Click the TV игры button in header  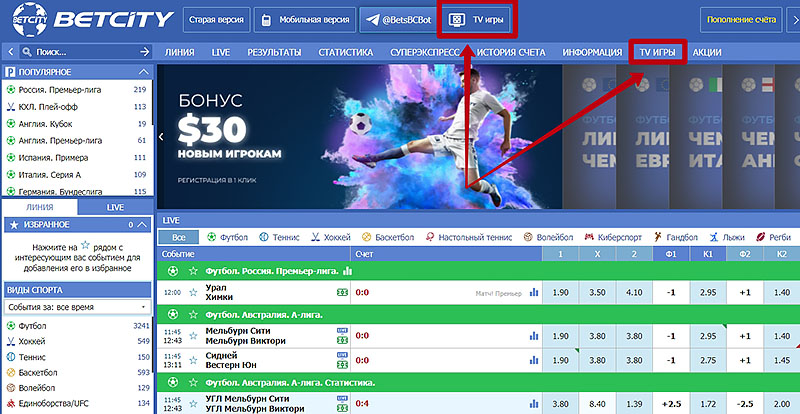pyautogui.click(x=477, y=20)
